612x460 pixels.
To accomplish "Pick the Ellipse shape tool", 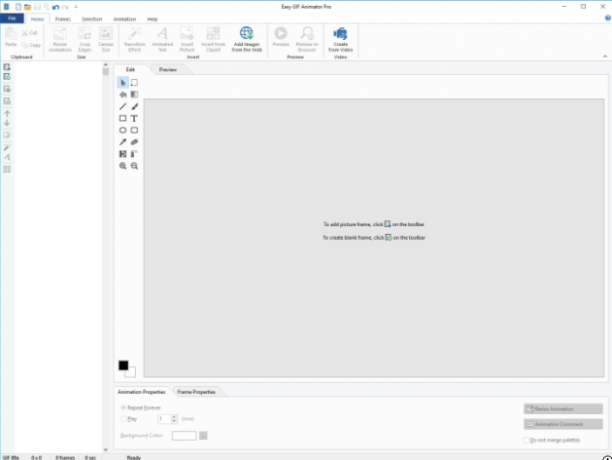I will [123, 130].
